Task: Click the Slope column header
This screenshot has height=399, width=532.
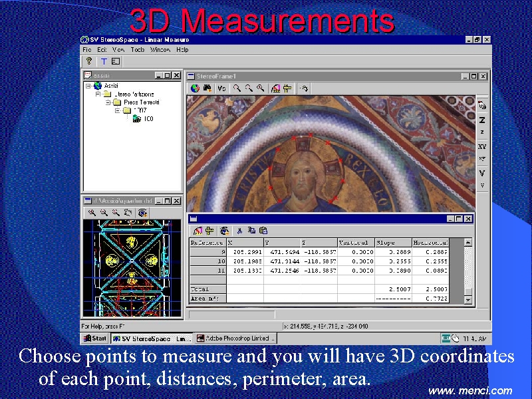Action: pos(394,243)
